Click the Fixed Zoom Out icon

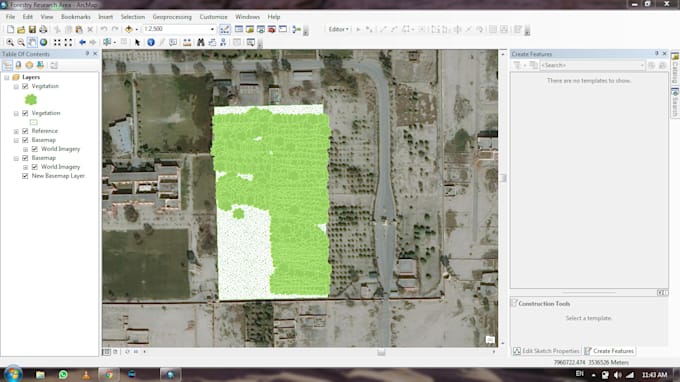click(x=68, y=42)
